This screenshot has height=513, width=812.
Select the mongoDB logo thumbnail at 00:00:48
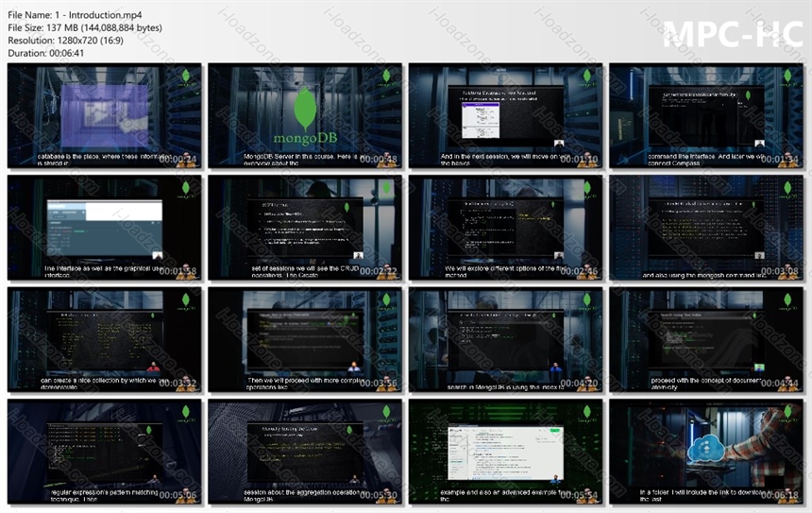coord(305,115)
